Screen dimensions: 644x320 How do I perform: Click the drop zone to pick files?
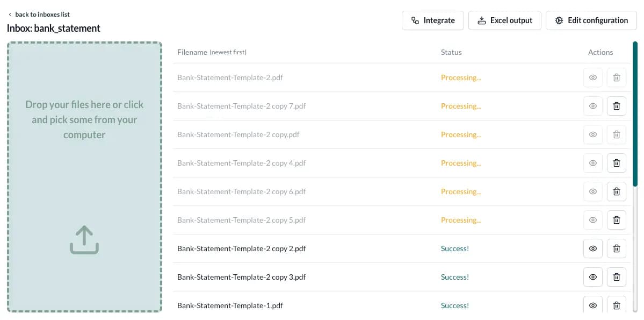tap(84, 177)
